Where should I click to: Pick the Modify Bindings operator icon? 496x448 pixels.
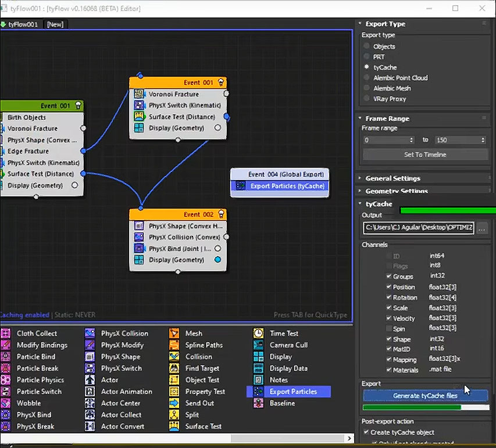(x=5, y=345)
